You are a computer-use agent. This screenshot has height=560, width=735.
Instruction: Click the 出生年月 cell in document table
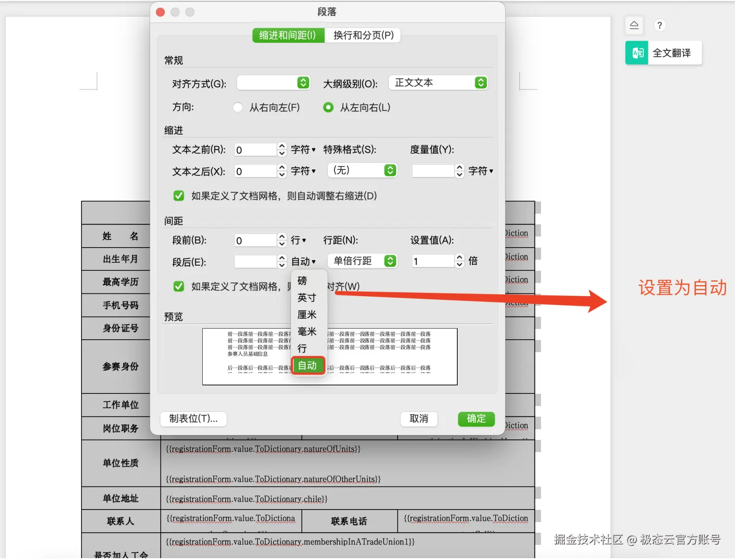click(x=116, y=259)
